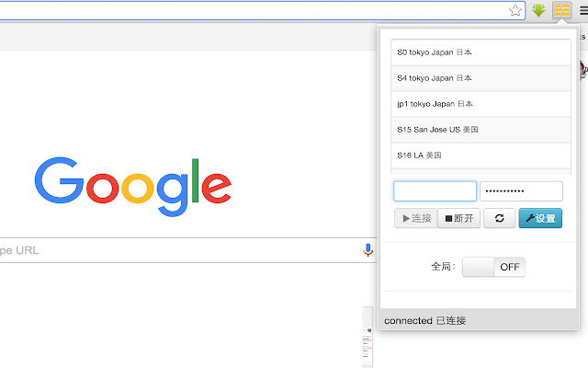Choose the jp1 tokyo Japan server
588x368 pixels.
pos(481,104)
